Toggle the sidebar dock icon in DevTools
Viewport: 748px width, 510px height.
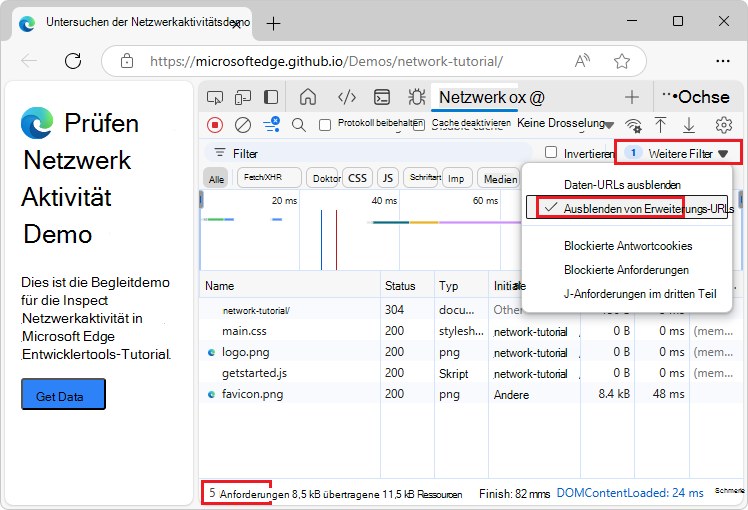coord(271,97)
